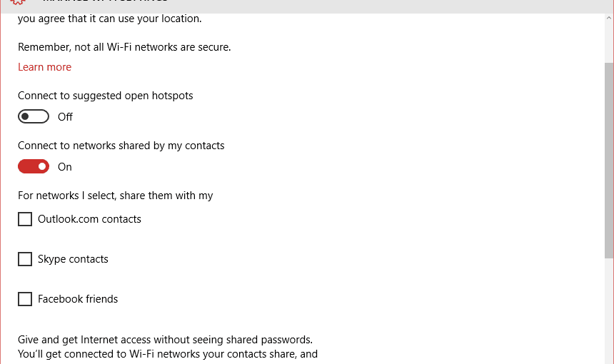614x364 pixels.
Task: Click the On label beside contacts toggle
Action: 64,167
